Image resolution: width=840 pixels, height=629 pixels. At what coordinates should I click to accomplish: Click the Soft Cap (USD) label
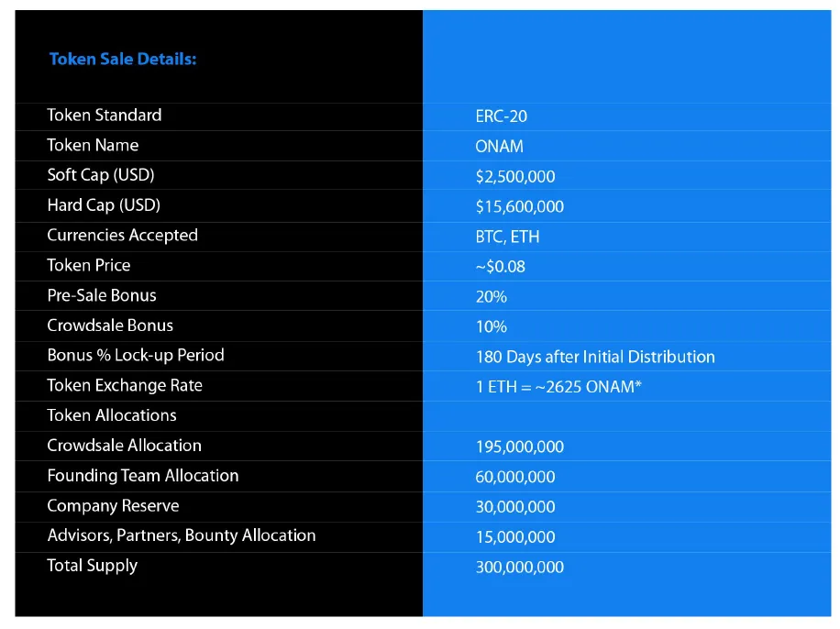[101, 175]
